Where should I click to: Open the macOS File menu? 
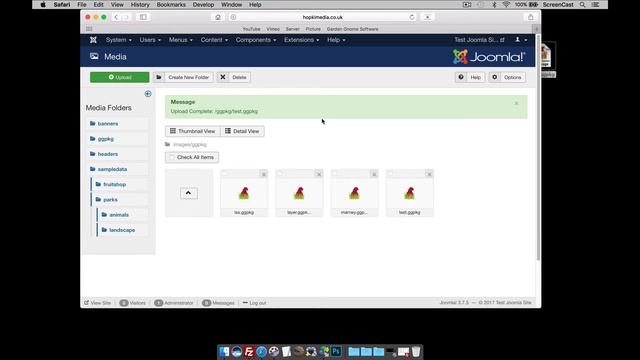[82, 5]
